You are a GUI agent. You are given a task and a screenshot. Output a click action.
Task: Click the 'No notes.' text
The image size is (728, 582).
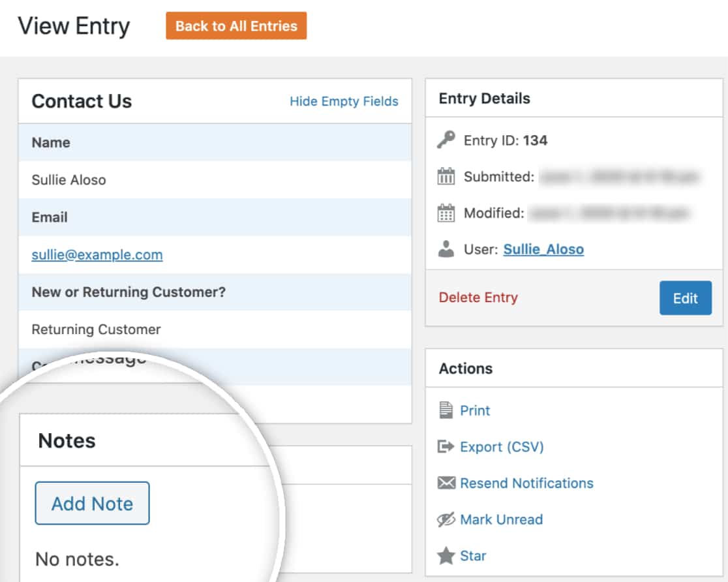coord(78,559)
